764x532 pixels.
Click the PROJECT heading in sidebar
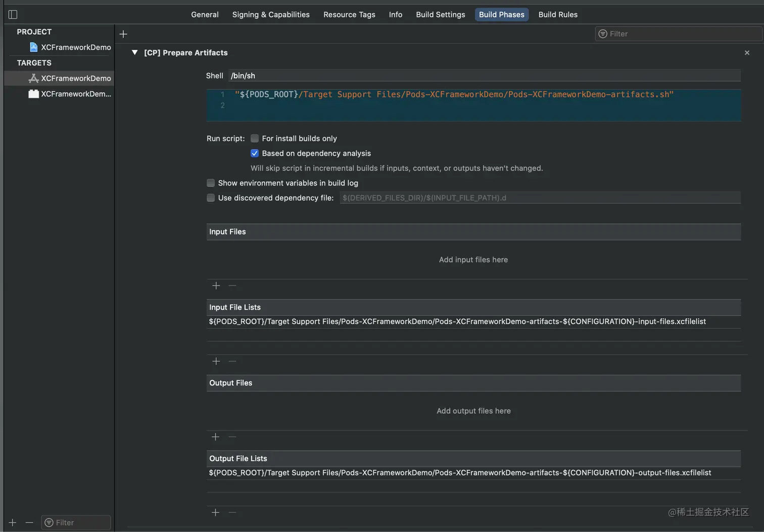tap(34, 32)
